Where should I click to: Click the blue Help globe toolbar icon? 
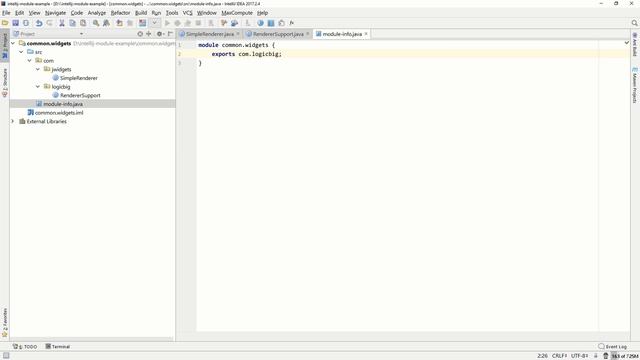pyautogui.click(x=260, y=23)
